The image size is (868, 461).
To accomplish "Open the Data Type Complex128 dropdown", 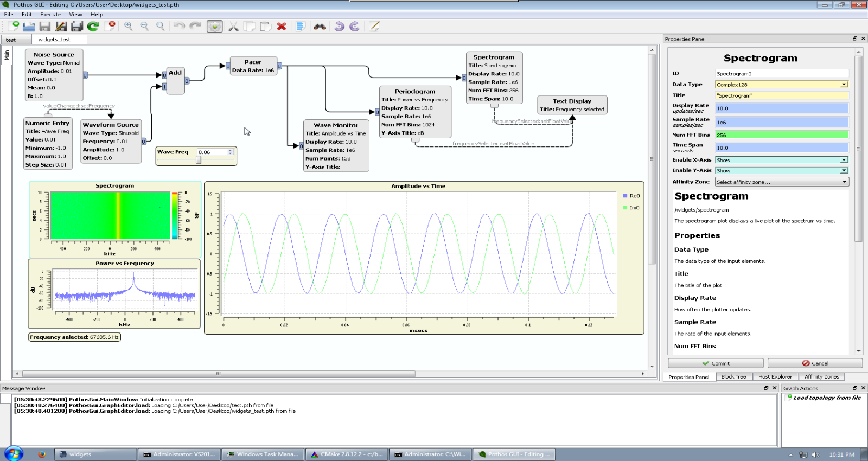I will pos(781,85).
